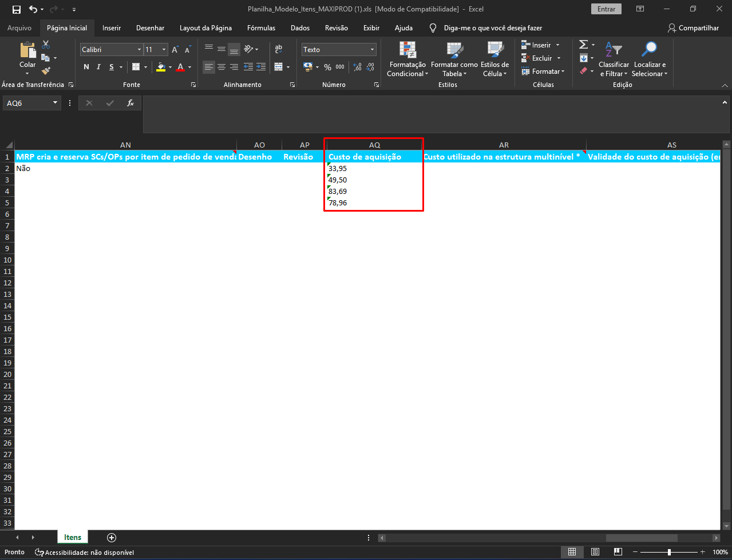
Task: Open the Arquivo tab
Action: 19,28
